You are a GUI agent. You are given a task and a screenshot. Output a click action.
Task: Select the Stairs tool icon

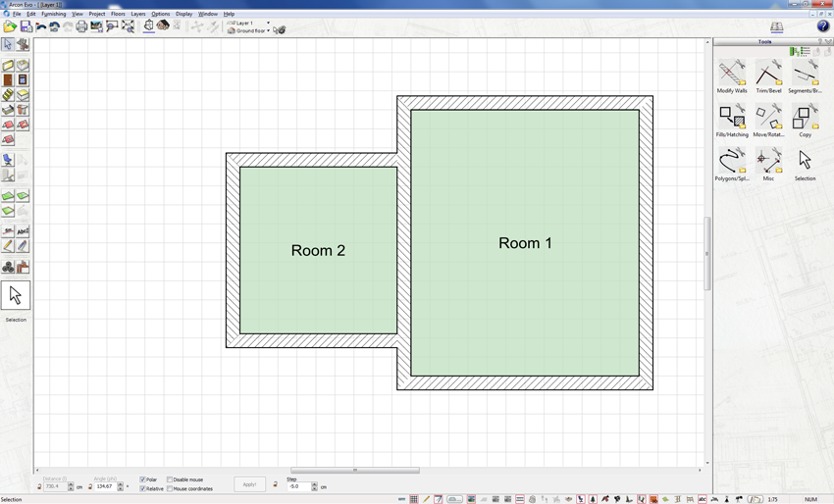(x=8, y=95)
